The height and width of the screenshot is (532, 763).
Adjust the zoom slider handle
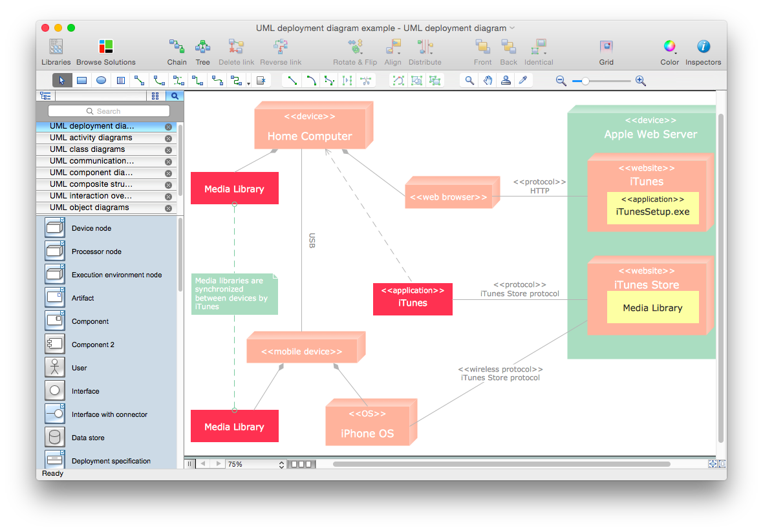(x=585, y=81)
